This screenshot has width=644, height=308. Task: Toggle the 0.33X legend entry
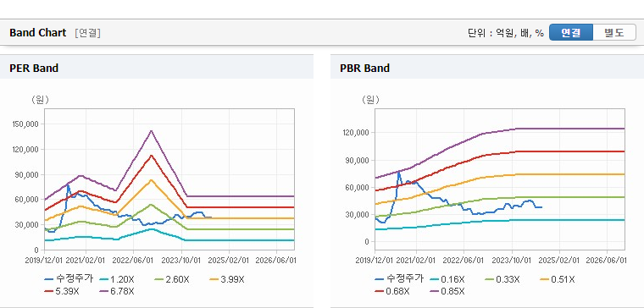coord(502,279)
